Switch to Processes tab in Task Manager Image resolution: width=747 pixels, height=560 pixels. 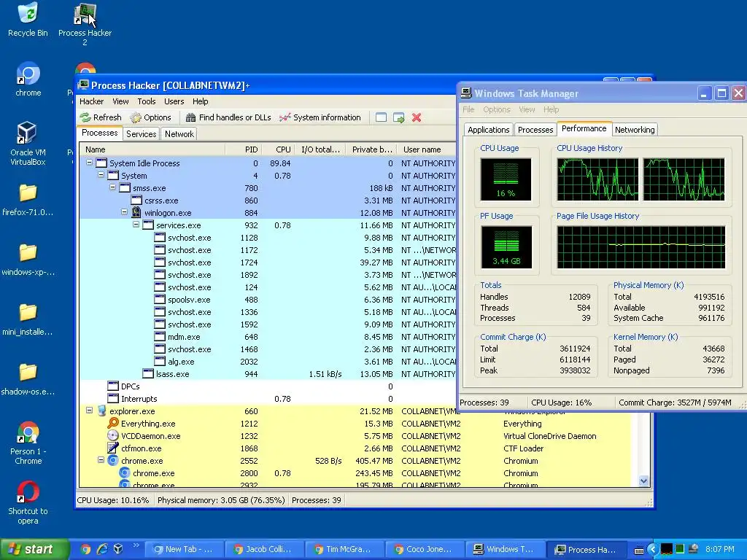(535, 130)
